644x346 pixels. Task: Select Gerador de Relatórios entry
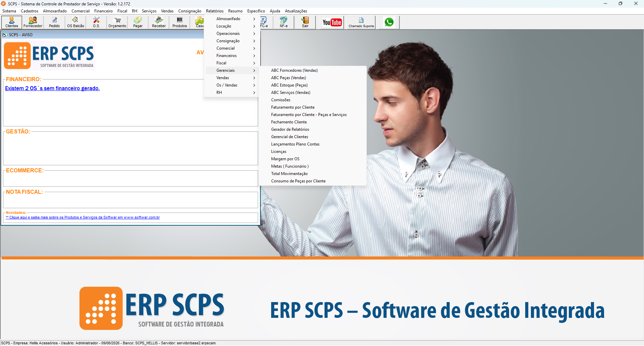(290, 129)
